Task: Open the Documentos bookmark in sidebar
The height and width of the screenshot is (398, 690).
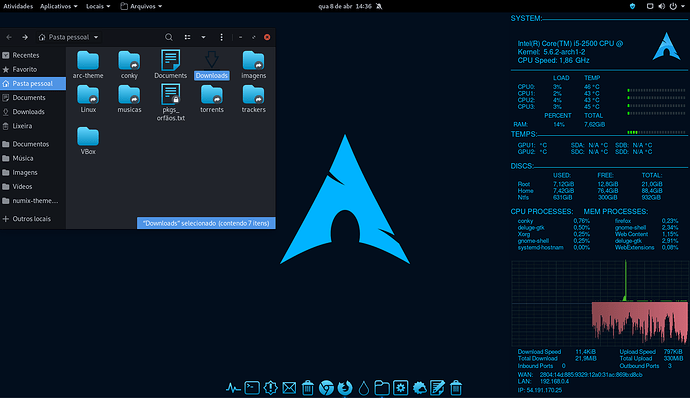Action: coord(33,144)
